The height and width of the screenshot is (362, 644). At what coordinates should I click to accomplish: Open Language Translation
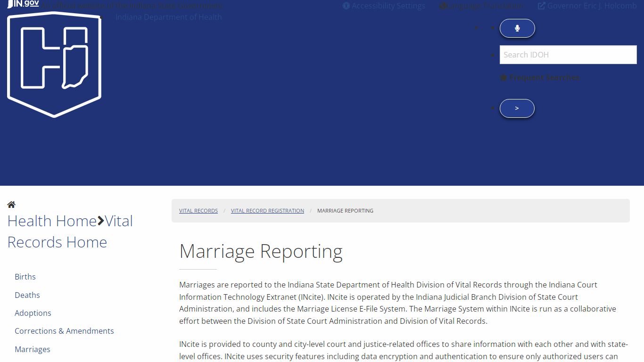tap(481, 6)
